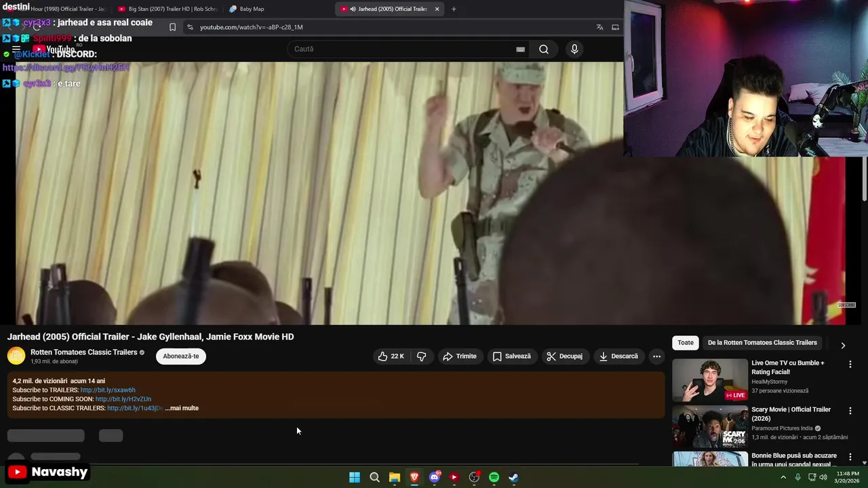868x488 pixels.
Task: Open Scary Movie Official Trailer thumbnail
Action: pyautogui.click(x=710, y=427)
